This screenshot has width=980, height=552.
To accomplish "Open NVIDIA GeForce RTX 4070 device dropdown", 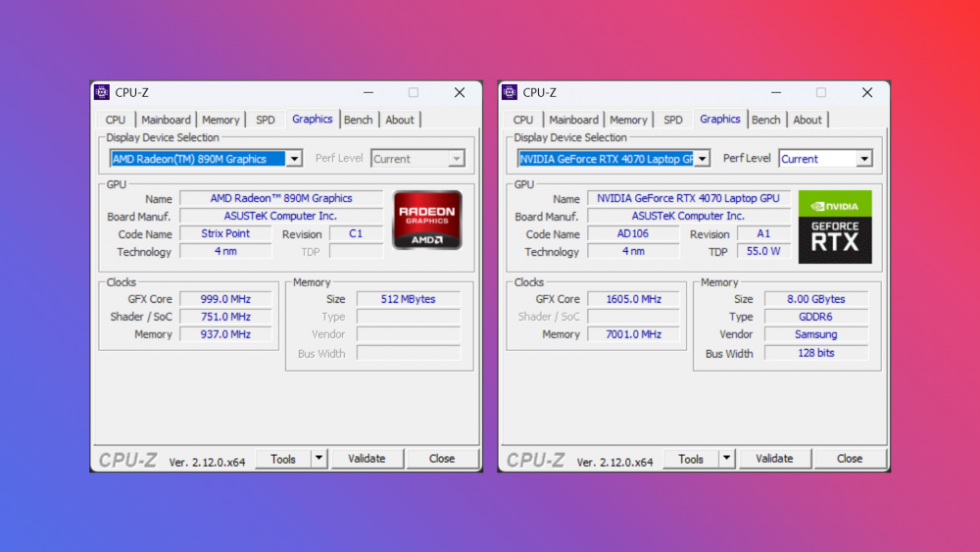I will point(702,159).
